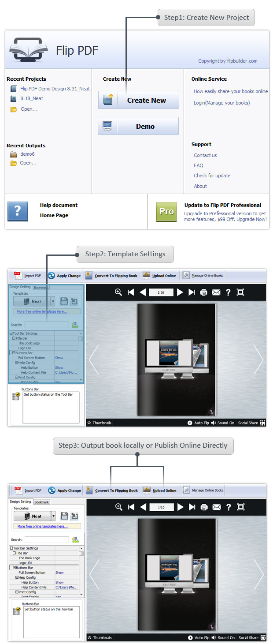
Task: Click the fullscreen icon in Step 2 preview
Action: [x=240, y=292]
